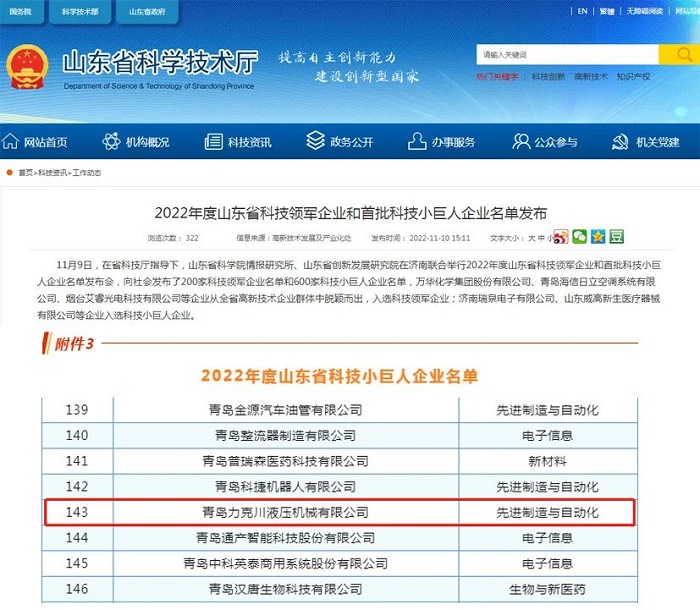Open the 机关党建 navigation menu

(645, 142)
